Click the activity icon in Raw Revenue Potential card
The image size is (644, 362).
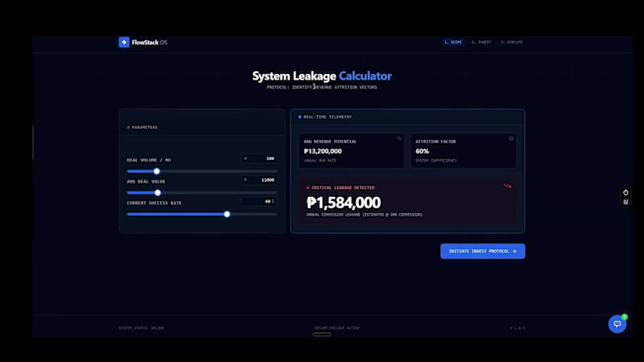pos(399,138)
